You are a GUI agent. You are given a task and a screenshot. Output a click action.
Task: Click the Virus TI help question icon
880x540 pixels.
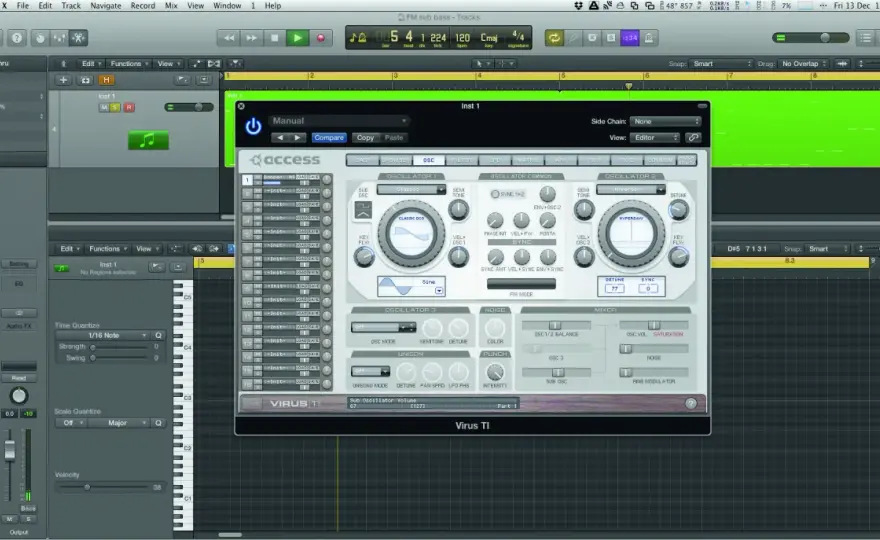coord(691,404)
